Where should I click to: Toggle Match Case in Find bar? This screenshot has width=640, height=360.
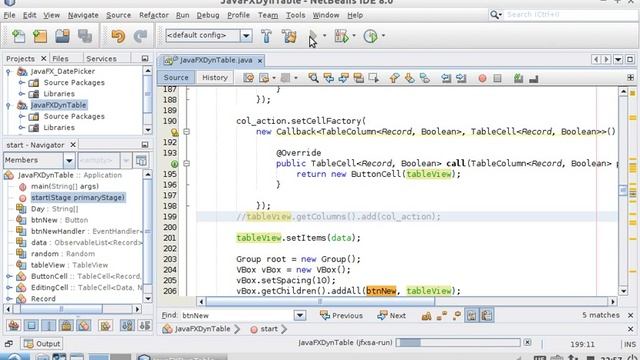pyautogui.click(x=426, y=316)
